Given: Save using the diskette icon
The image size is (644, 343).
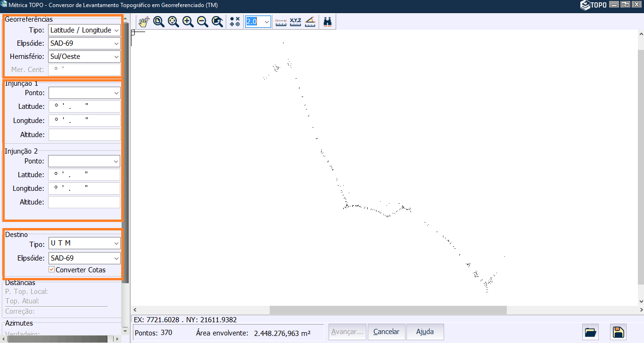Looking at the screenshot, I should 618,332.
